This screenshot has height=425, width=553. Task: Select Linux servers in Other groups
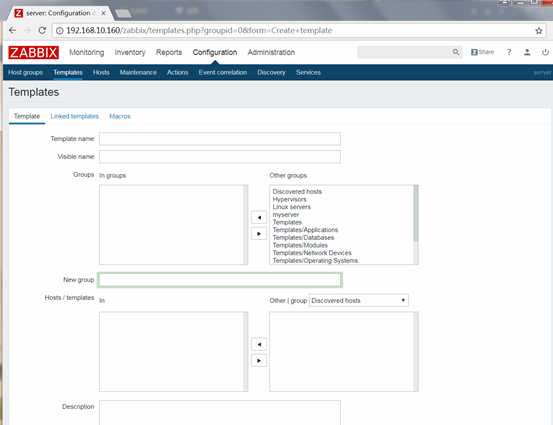click(x=291, y=207)
